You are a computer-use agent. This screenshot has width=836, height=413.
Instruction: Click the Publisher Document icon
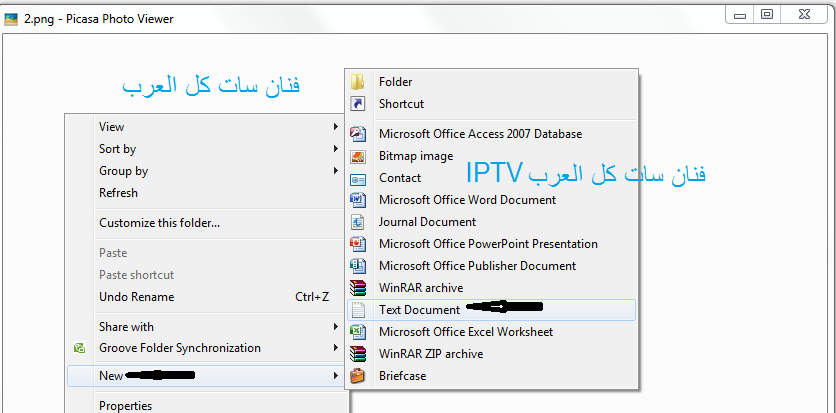[358, 265]
